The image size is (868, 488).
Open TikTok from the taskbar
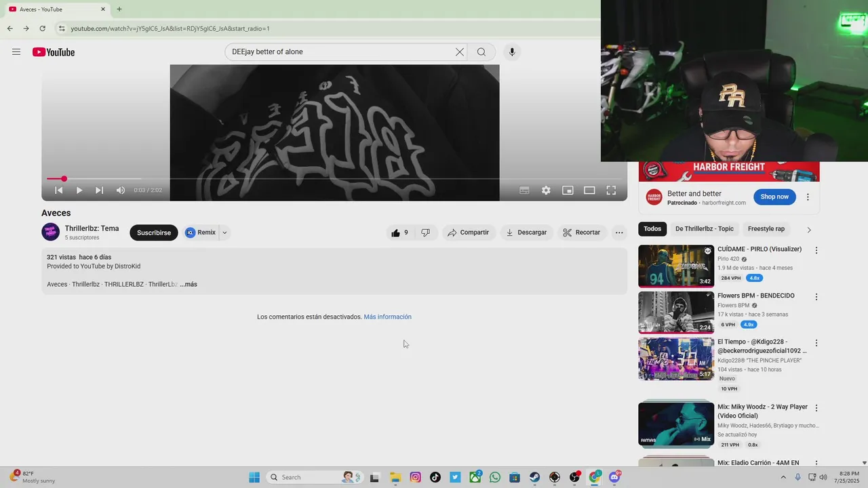point(435,477)
